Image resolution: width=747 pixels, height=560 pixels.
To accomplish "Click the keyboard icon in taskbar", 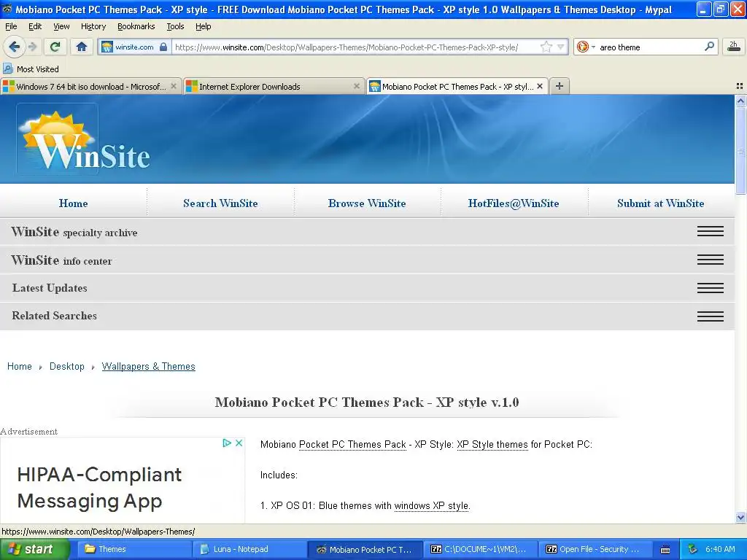I will coord(665,550).
